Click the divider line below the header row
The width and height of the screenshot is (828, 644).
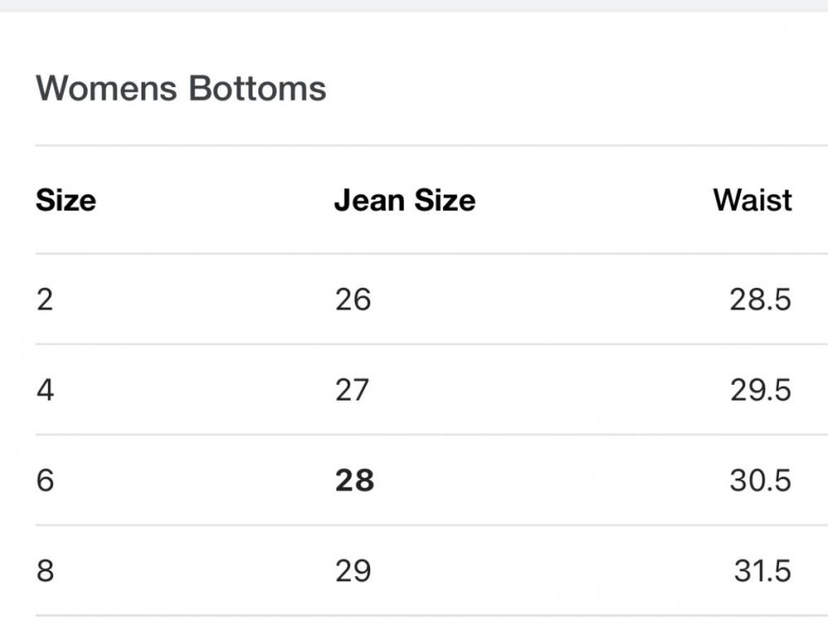[431, 254]
